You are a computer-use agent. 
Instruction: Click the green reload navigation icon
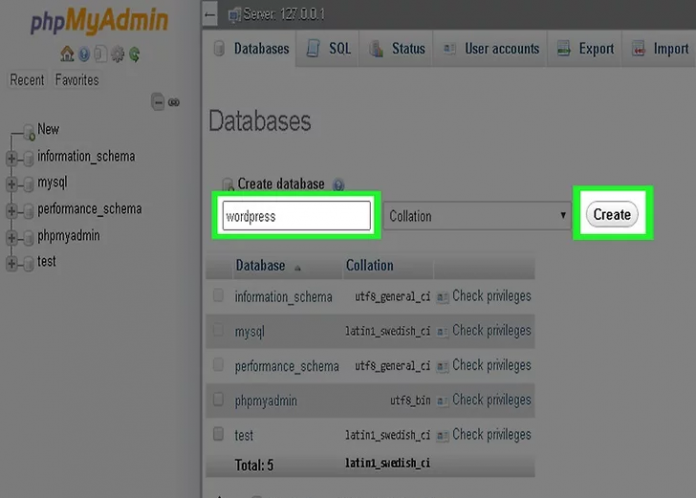point(133,55)
